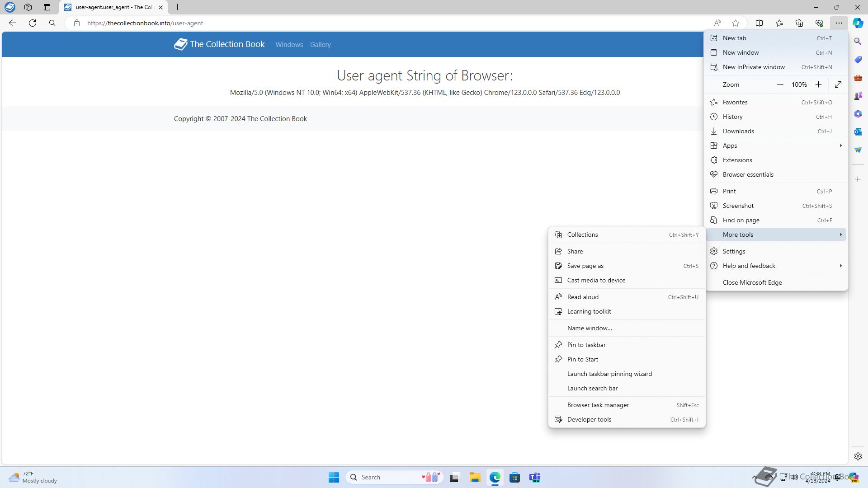Viewport: 868px width, 488px height.
Task: Close the user-agent tab
Action: coord(160,7)
